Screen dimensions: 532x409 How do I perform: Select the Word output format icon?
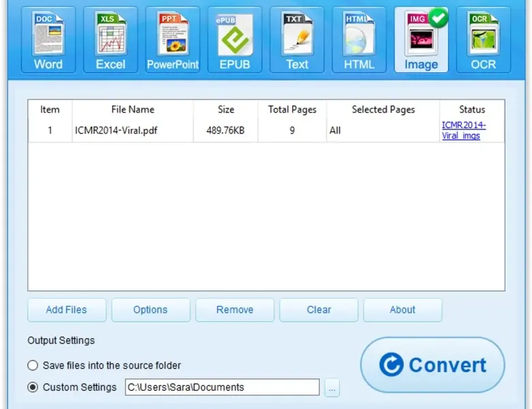(48, 40)
